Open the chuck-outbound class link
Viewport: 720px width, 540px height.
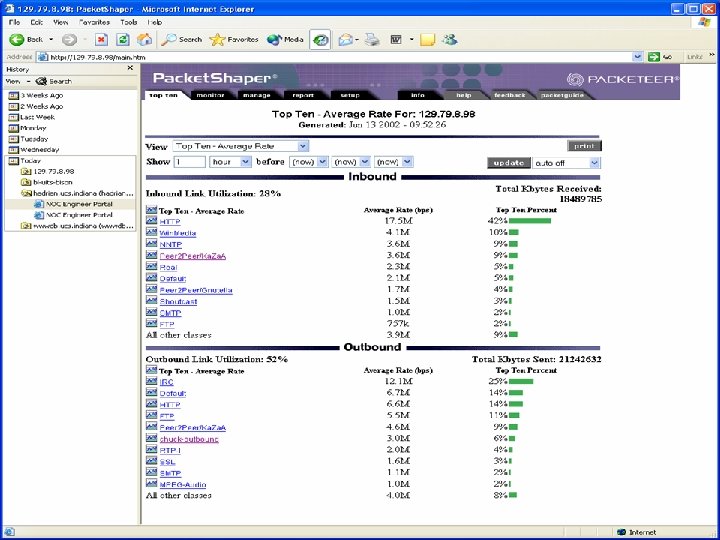189,439
